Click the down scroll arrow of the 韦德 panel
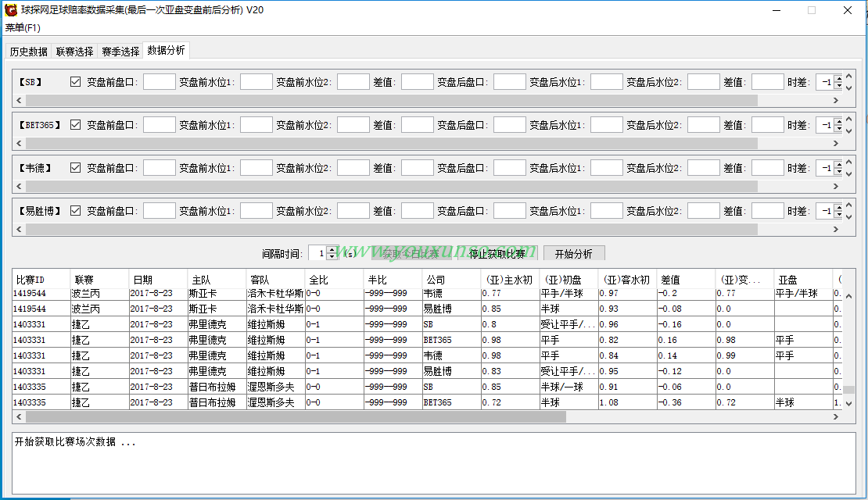Image resolution: width=868 pixels, height=500 pixels. point(849,174)
